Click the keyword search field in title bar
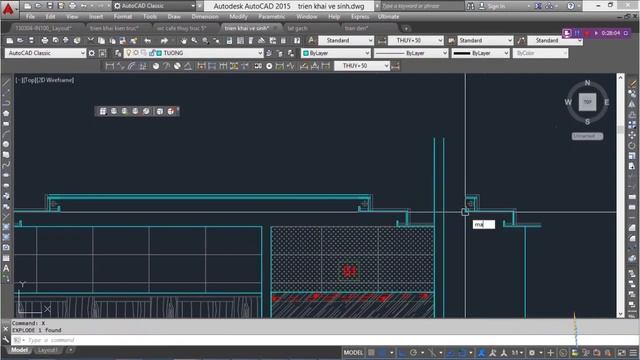640x360 pixels. point(422,6)
